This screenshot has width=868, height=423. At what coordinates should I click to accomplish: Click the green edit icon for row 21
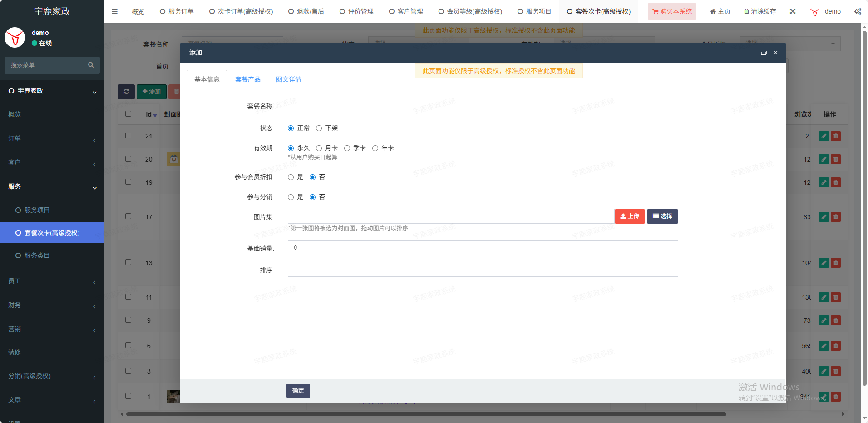(824, 136)
